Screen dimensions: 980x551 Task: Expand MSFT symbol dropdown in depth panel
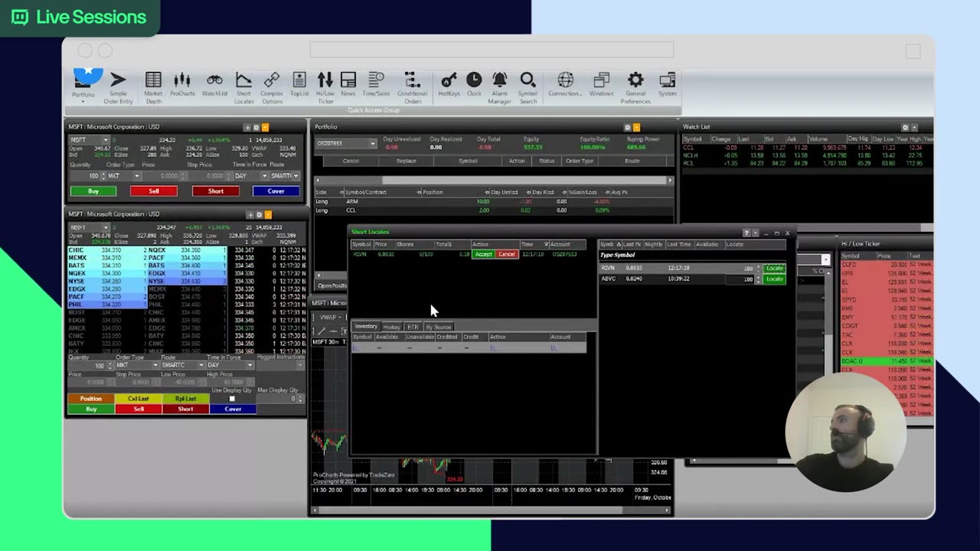[105, 227]
